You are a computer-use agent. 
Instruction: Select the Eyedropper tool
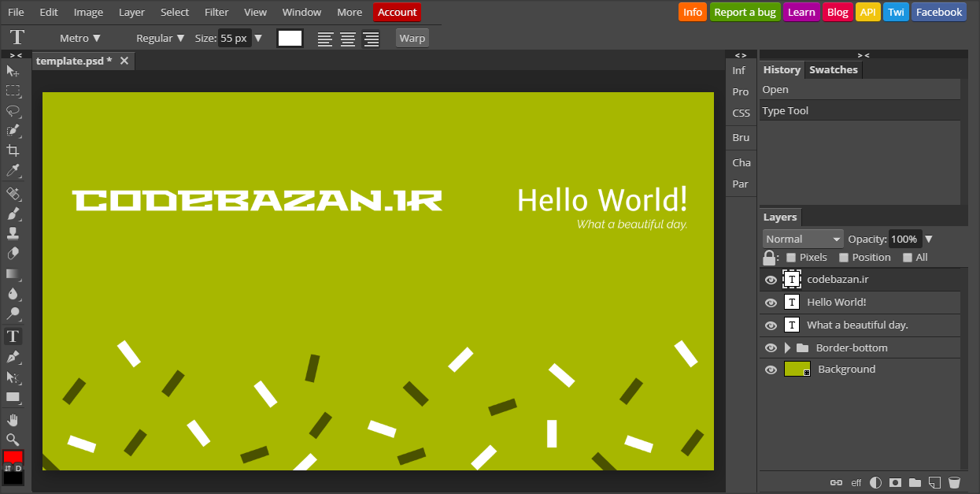(13, 170)
